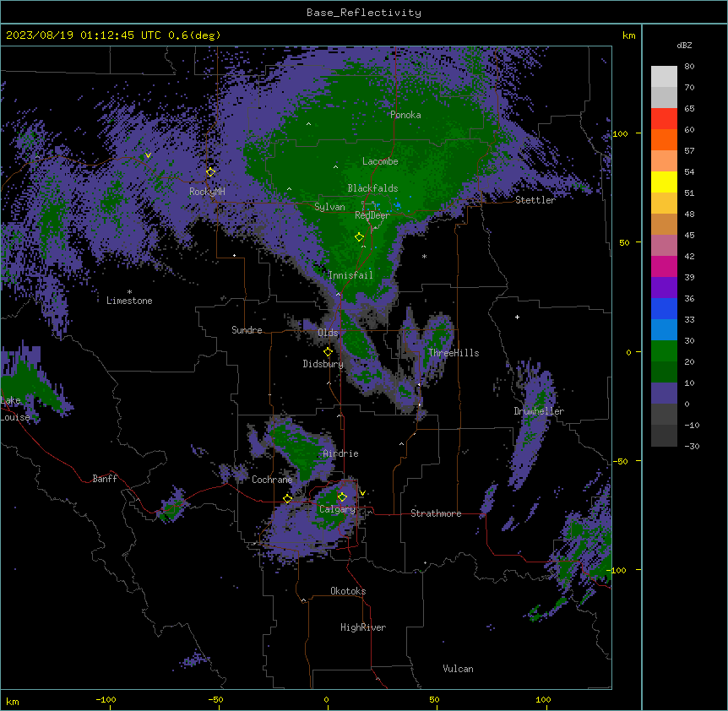
Task: Click the Stettler label
Action: click(x=535, y=200)
